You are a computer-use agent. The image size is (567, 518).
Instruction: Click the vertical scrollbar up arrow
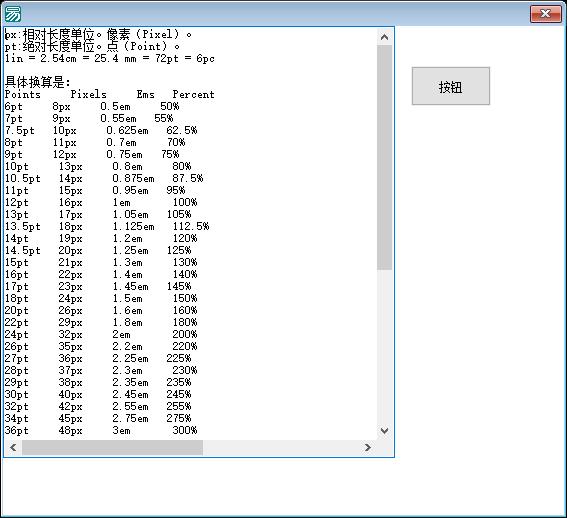[384, 37]
